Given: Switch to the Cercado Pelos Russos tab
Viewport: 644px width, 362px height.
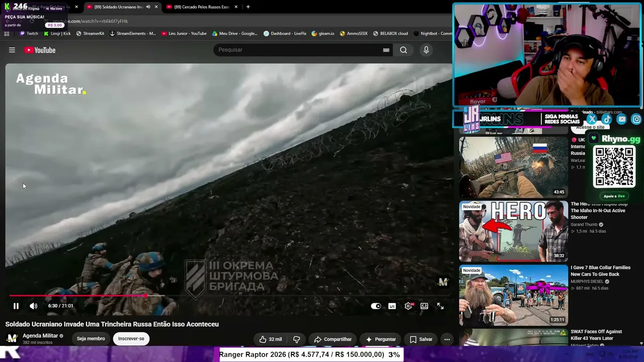Looking at the screenshot, I should [x=201, y=7].
